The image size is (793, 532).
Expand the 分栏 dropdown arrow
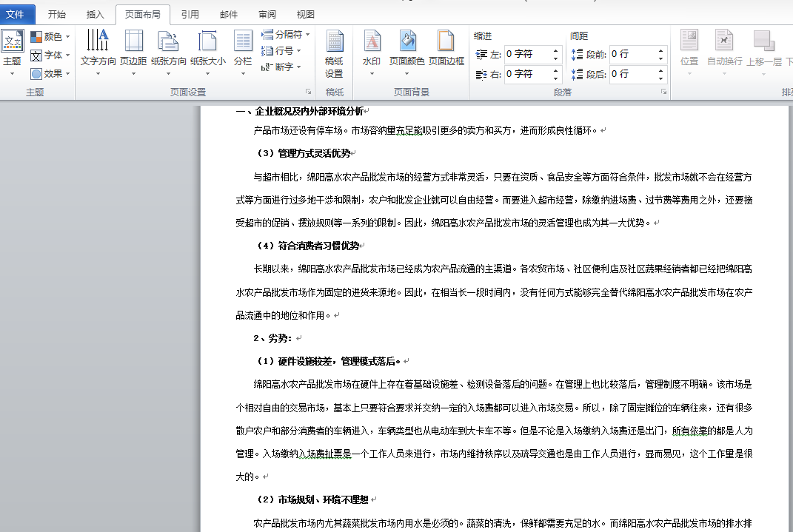pyautogui.click(x=244, y=74)
